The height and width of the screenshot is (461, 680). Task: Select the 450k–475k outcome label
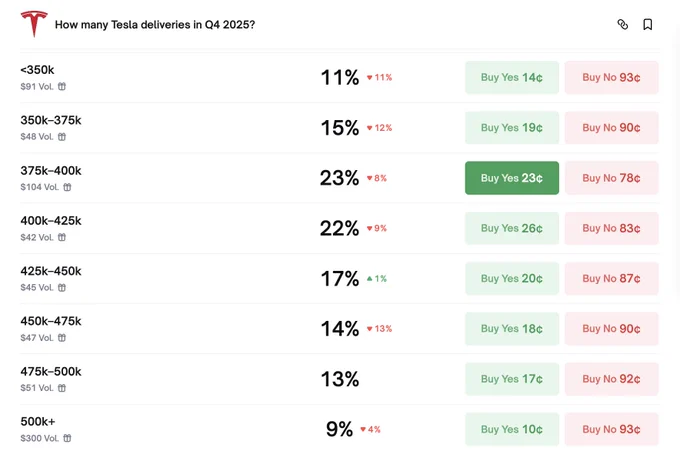(x=51, y=321)
